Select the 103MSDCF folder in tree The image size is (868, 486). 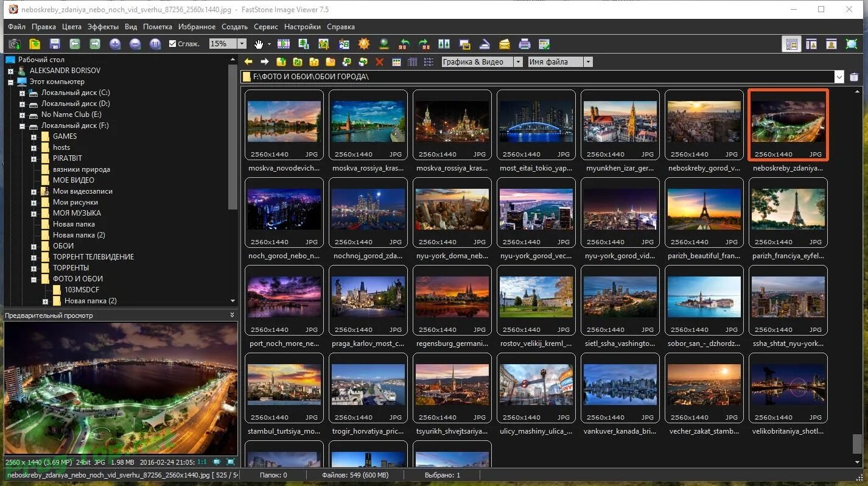coord(82,290)
